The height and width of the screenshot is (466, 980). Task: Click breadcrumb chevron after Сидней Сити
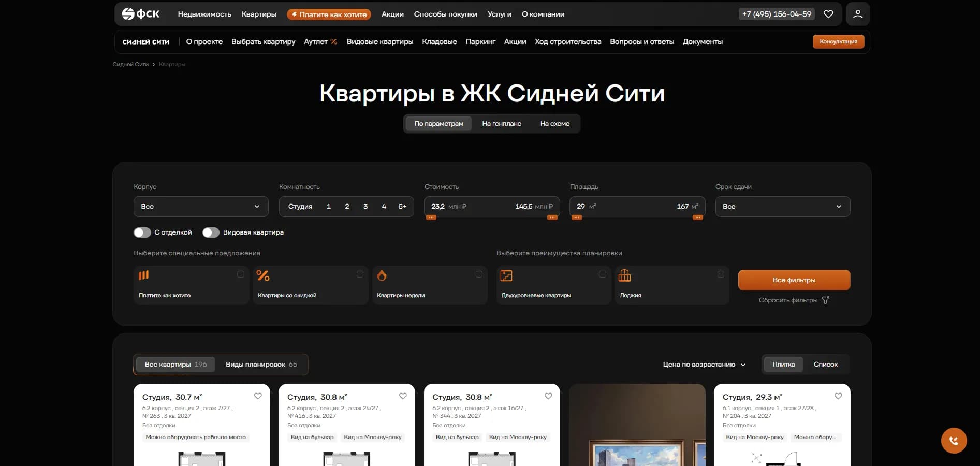coord(154,65)
